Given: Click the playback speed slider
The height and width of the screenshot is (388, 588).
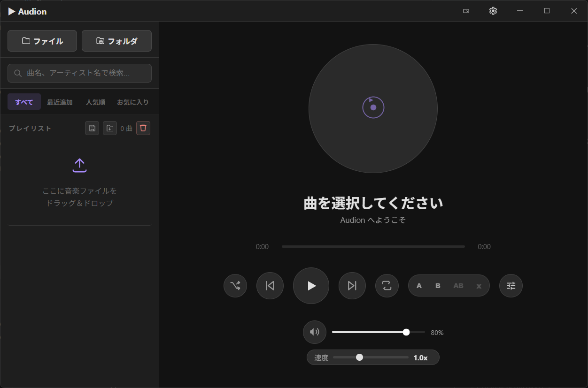Looking at the screenshot, I should coord(371,358).
